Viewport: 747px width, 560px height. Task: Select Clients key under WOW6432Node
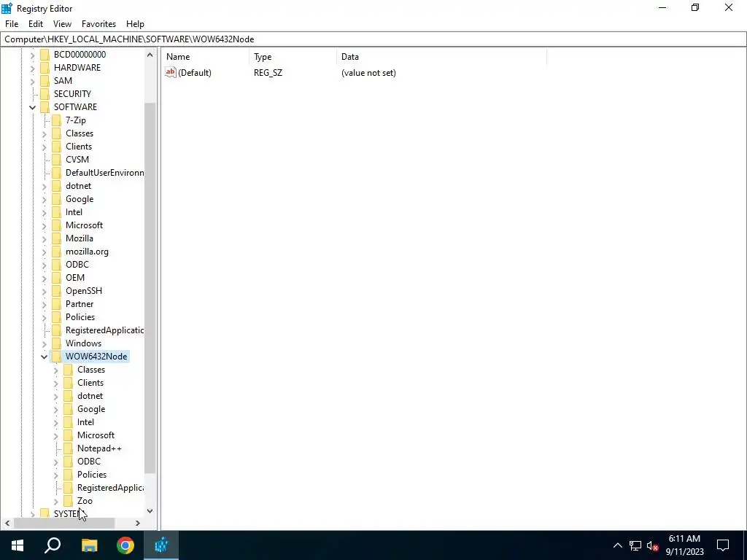click(90, 383)
